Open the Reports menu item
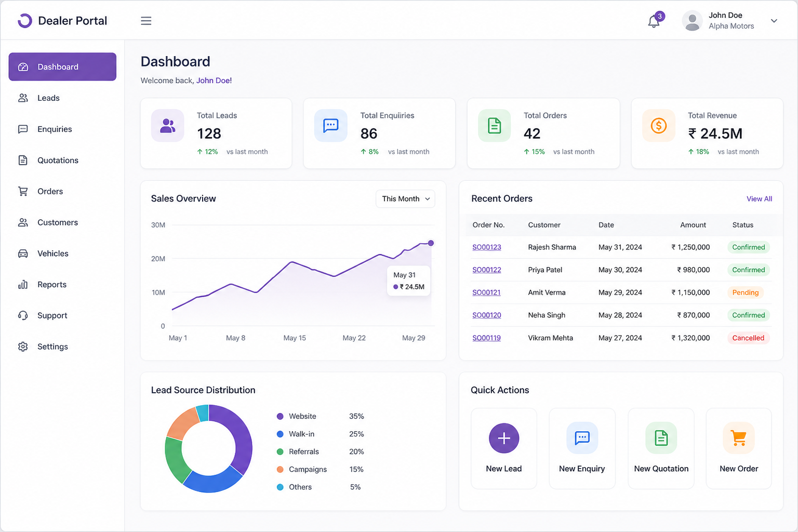 coord(62,285)
